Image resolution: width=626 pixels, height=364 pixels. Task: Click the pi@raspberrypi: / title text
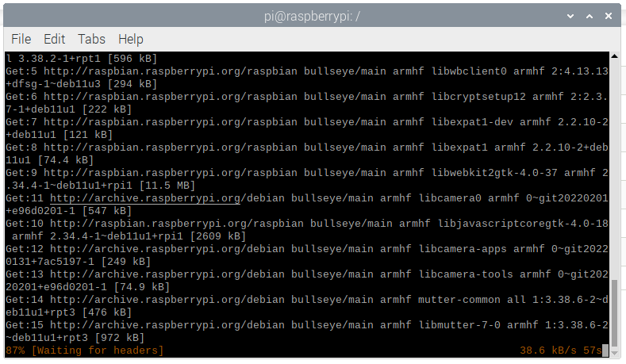click(312, 17)
